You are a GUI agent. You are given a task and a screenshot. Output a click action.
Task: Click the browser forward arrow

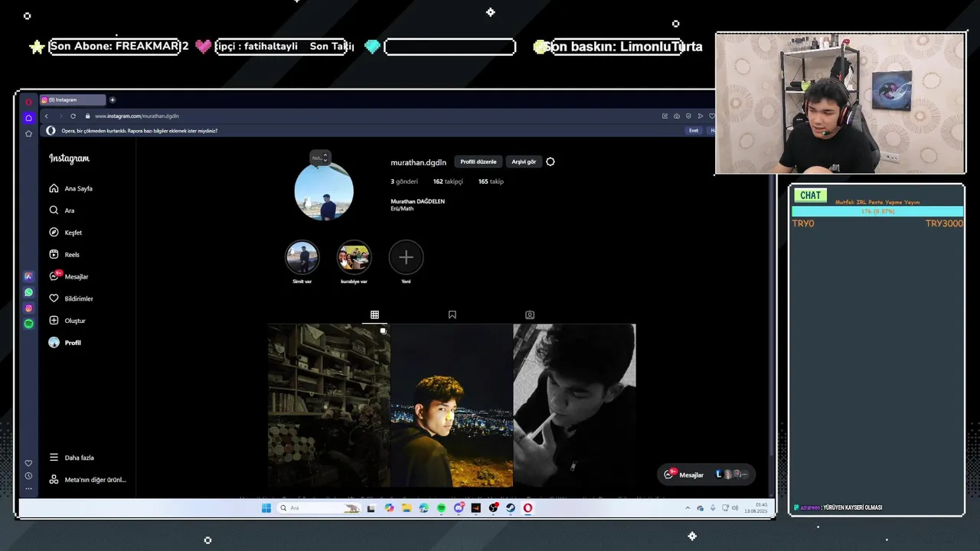(x=60, y=116)
